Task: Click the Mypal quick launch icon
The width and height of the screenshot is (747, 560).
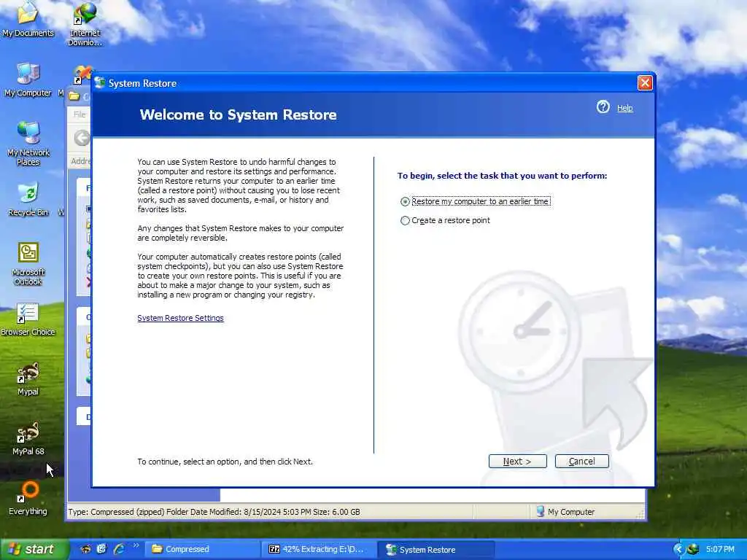Action: (x=86, y=549)
